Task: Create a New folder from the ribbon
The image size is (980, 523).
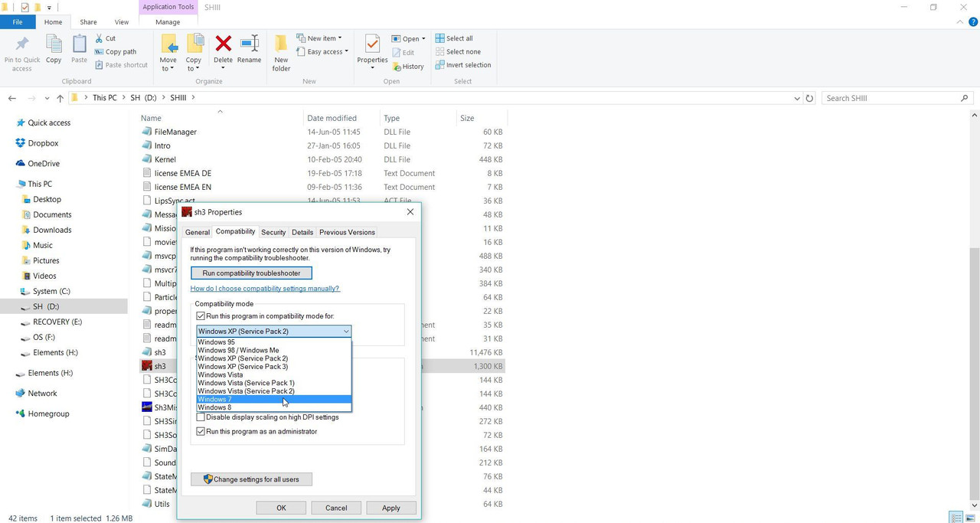Action: click(281, 53)
